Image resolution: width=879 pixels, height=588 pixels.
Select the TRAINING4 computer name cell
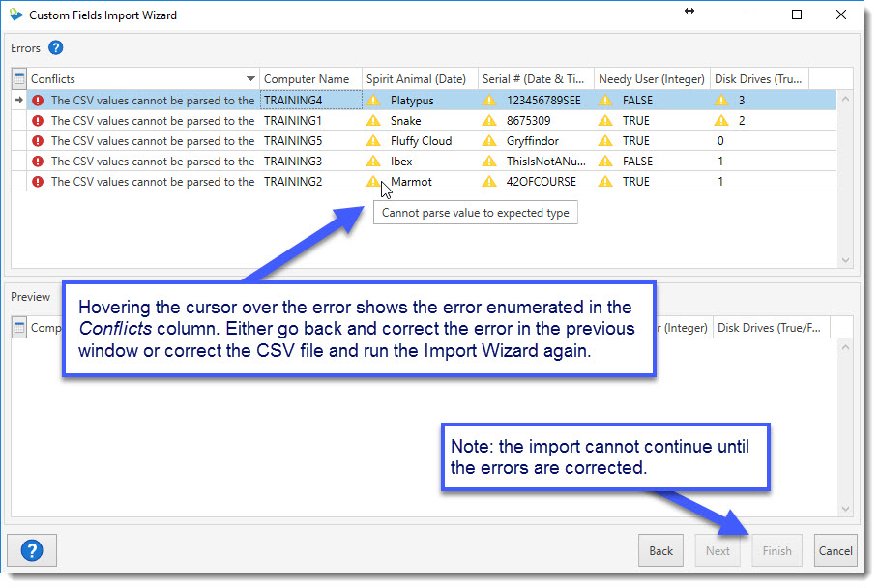(x=310, y=101)
